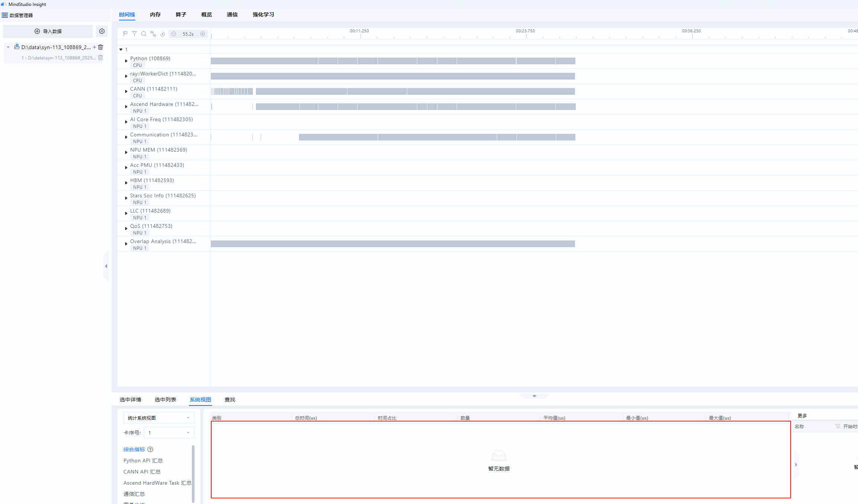Screen dimensions: 858x504
Task: Expand the Overlap Analysis row
Action: (126, 244)
